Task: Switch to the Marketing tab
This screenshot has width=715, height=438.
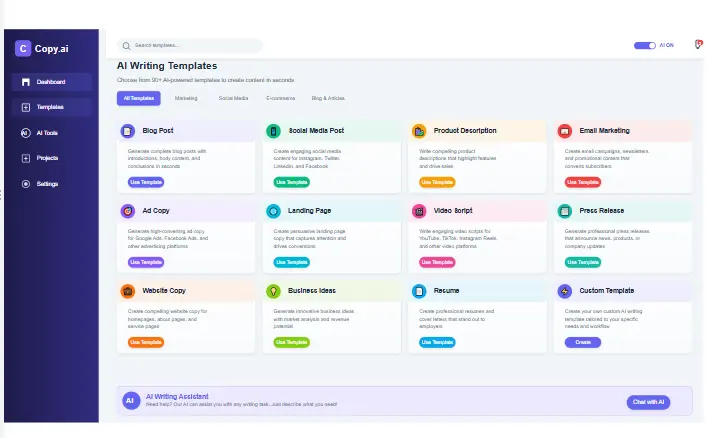Action: pyautogui.click(x=186, y=98)
